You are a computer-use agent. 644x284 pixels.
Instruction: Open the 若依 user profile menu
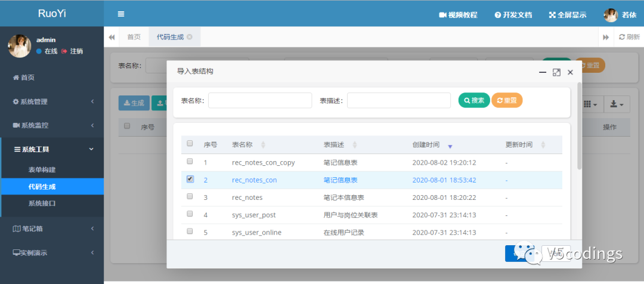pyautogui.click(x=620, y=15)
